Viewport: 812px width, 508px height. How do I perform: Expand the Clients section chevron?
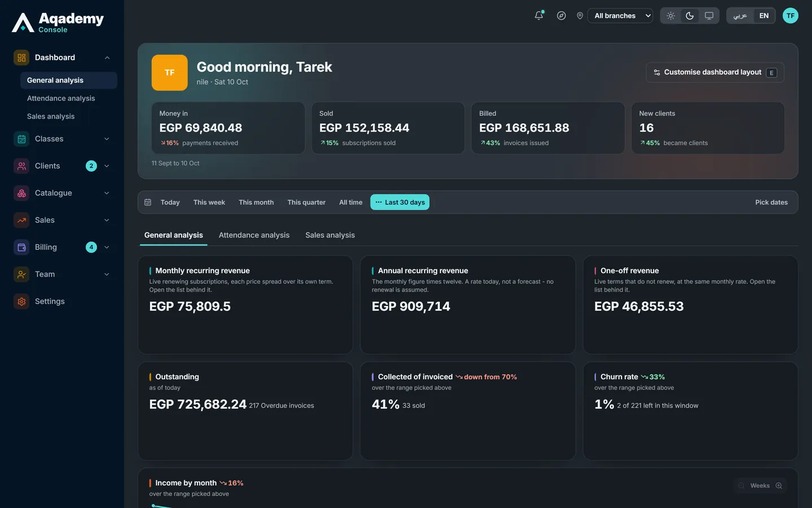[107, 166]
